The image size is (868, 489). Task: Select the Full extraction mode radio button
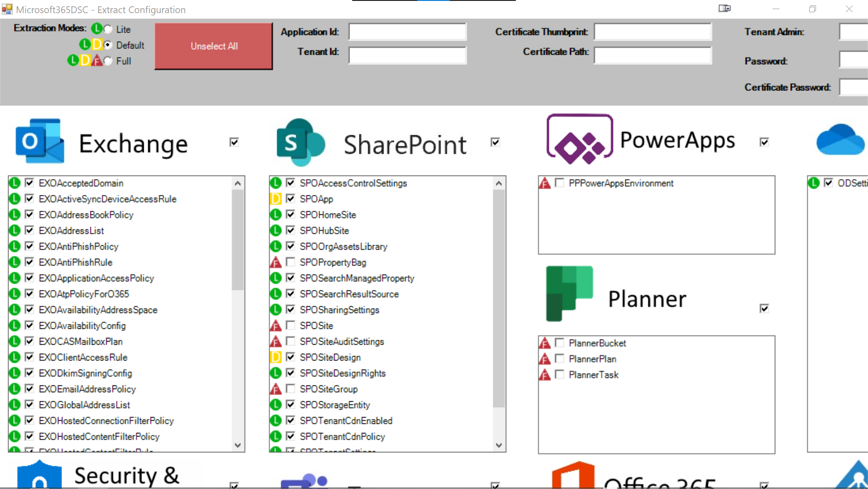pos(108,61)
